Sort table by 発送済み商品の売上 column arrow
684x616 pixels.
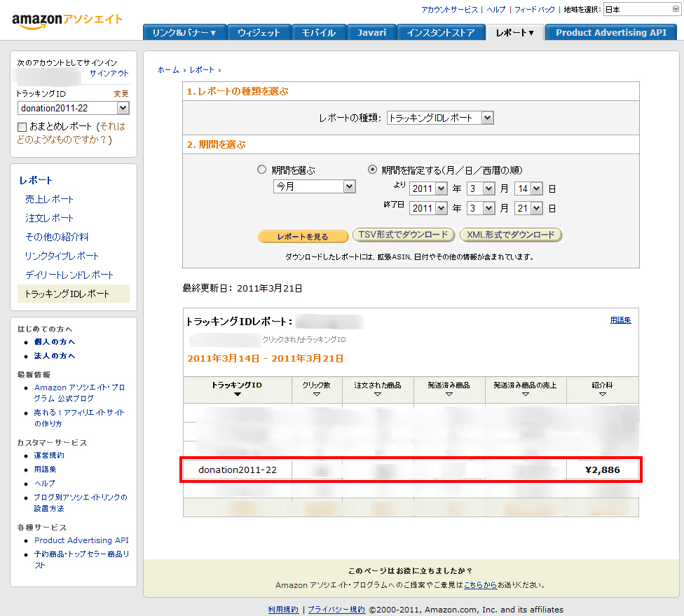525,395
